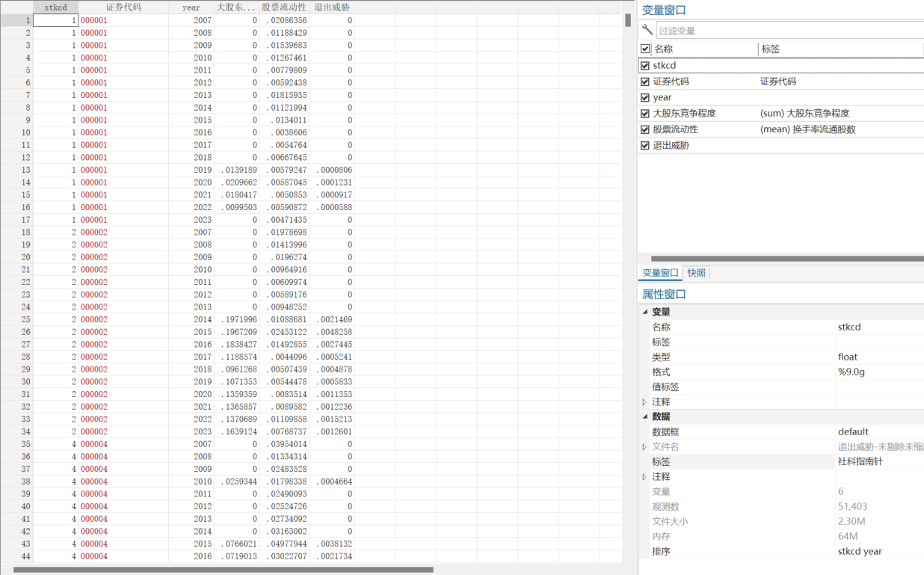Switch to the 快照 tab
The height and width of the screenshot is (575, 924).
(x=696, y=273)
